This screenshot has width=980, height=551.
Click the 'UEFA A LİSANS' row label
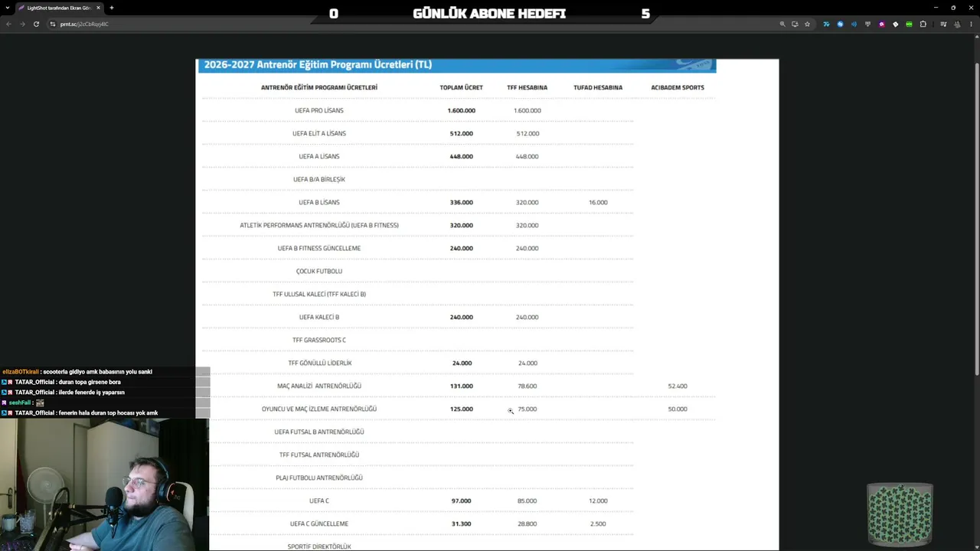tap(319, 156)
